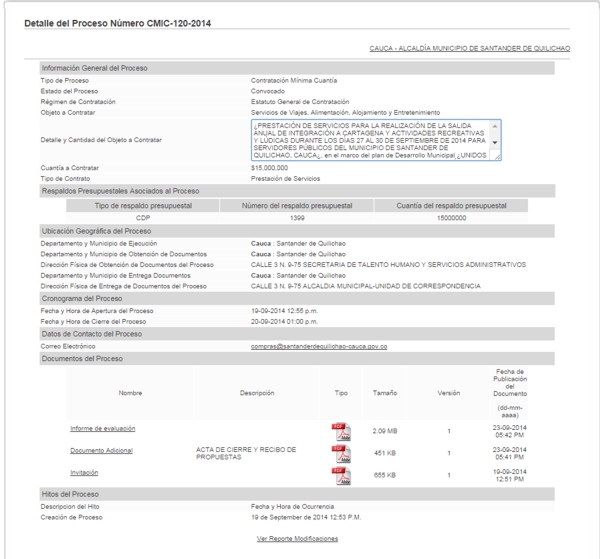
Task: Click the opening date 19-09-2014 12:55 p.m.
Action: pyautogui.click(x=284, y=311)
